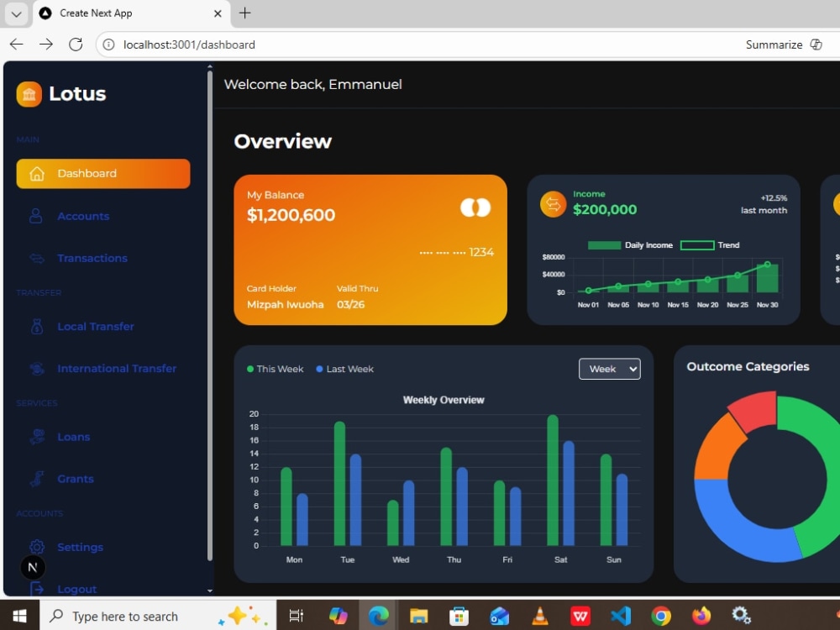The width and height of the screenshot is (840, 630).
Task: Click the Income card exchange icon
Action: [x=554, y=204]
